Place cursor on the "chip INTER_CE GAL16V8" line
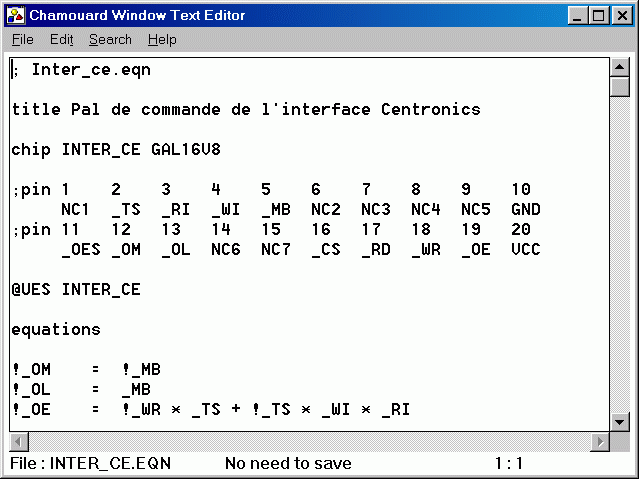The height and width of the screenshot is (479, 639). [116, 150]
